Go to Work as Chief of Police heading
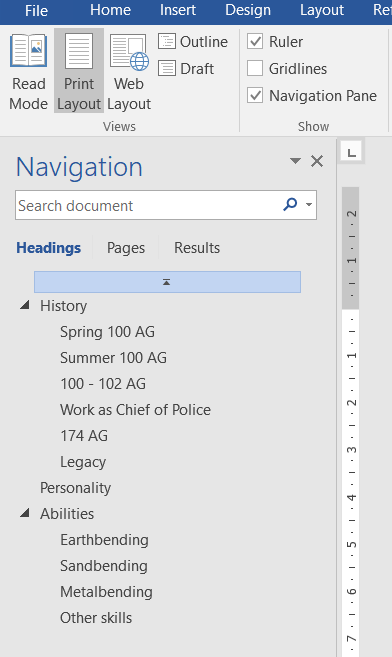 (x=135, y=410)
